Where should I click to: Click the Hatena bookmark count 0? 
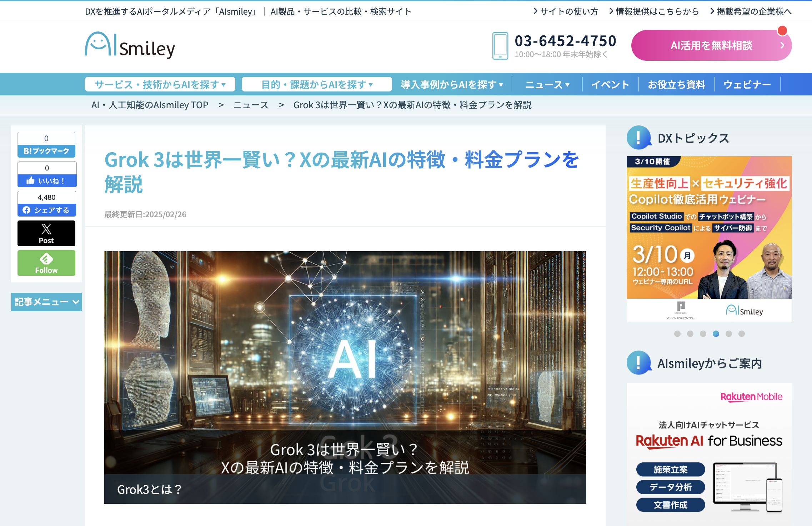(x=46, y=139)
